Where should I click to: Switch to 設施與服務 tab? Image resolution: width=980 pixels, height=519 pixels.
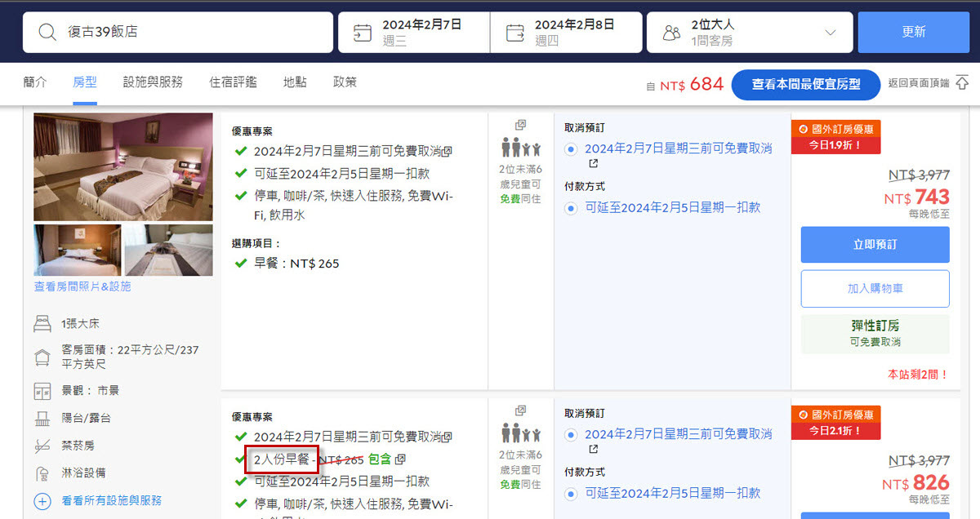[x=153, y=82]
